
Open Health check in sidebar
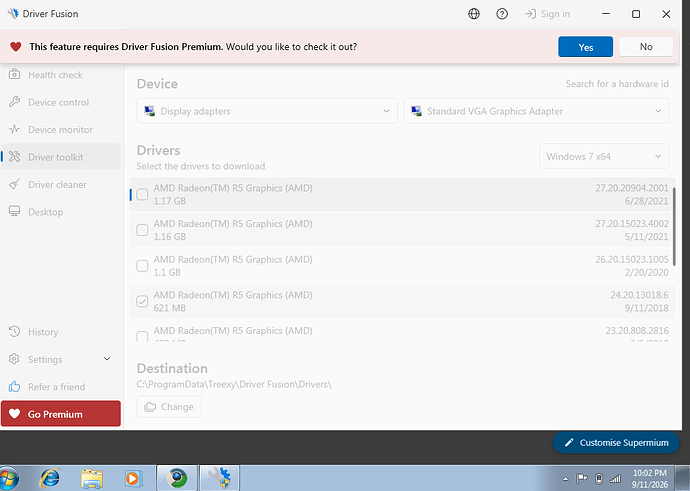(x=61, y=75)
